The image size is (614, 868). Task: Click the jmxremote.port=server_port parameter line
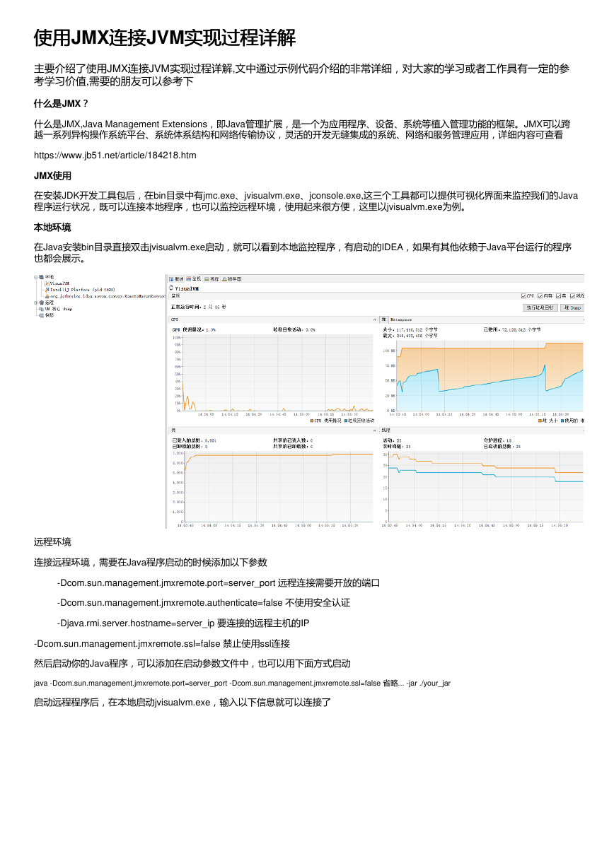[x=219, y=582]
